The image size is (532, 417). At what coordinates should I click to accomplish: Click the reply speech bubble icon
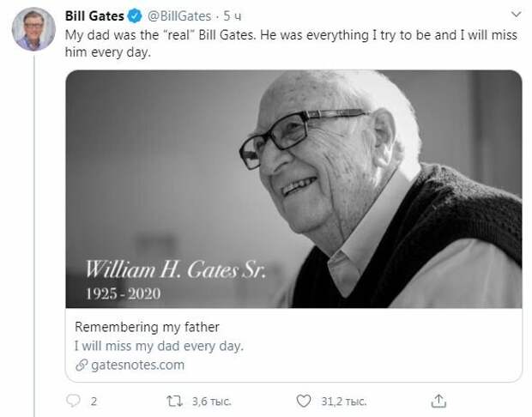click(74, 401)
